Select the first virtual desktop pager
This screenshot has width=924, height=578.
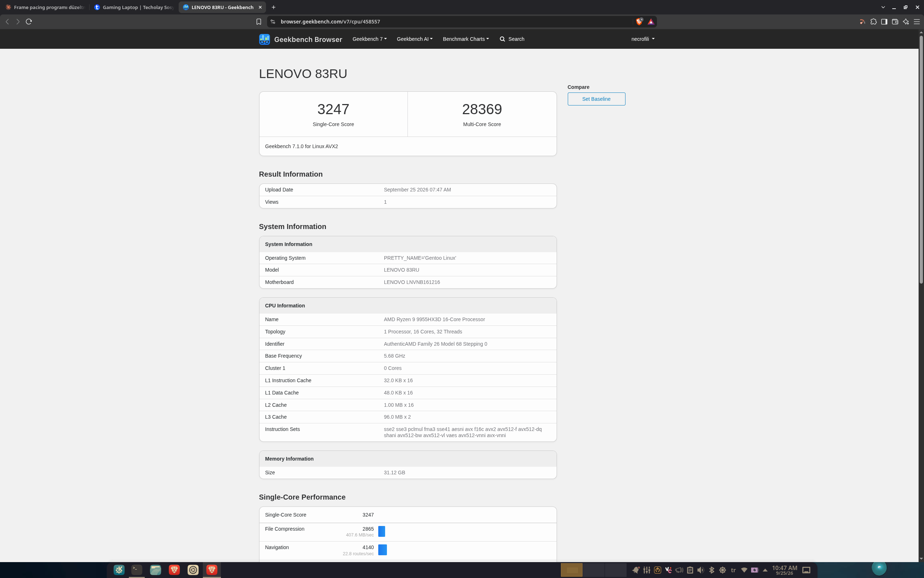572,570
